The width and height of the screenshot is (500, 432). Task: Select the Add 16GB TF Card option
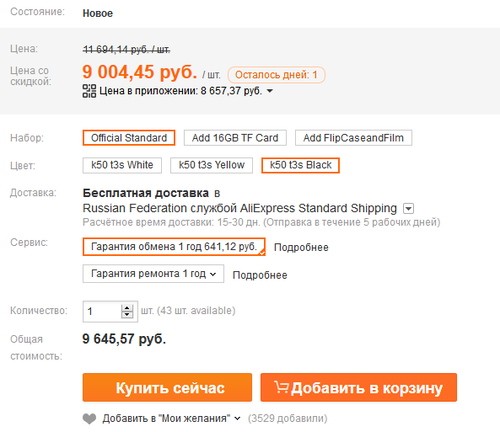tap(235, 138)
